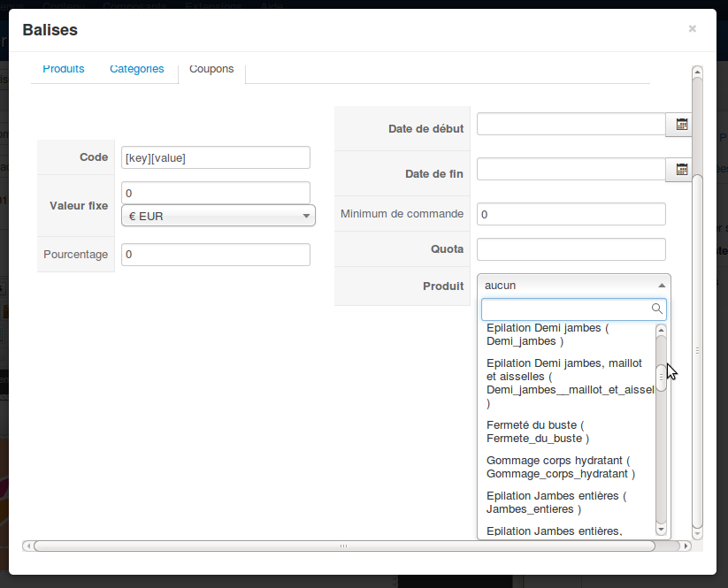The height and width of the screenshot is (588, 728).
Task: Open the Date de début calendar picker
Action: click(x=681, y=125)
